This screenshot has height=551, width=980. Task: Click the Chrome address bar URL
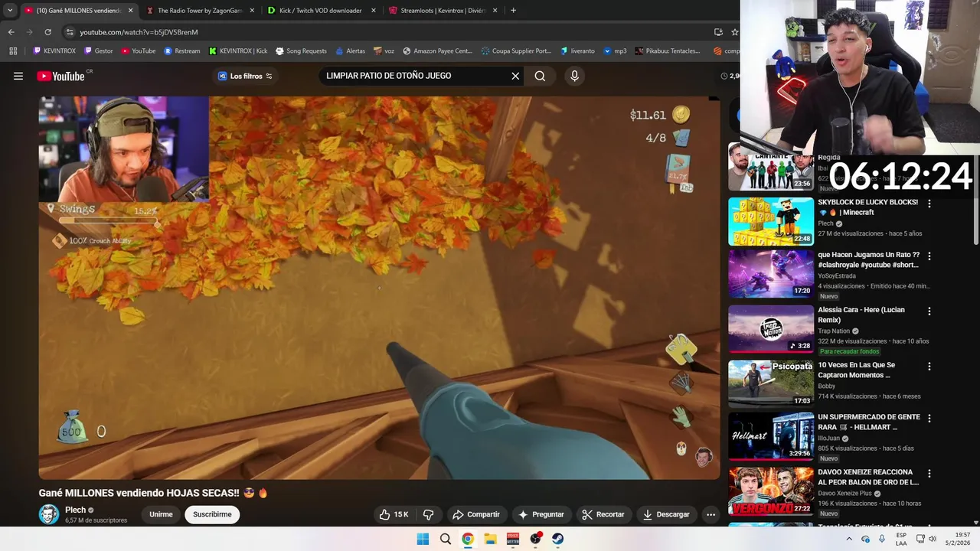(139, 32)
